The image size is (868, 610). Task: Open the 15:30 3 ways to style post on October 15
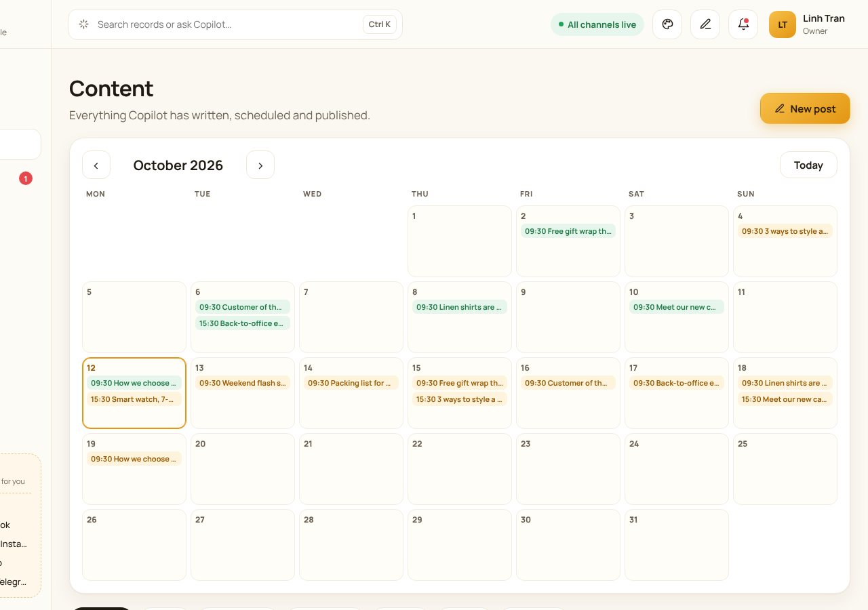[x=460, y=399]
